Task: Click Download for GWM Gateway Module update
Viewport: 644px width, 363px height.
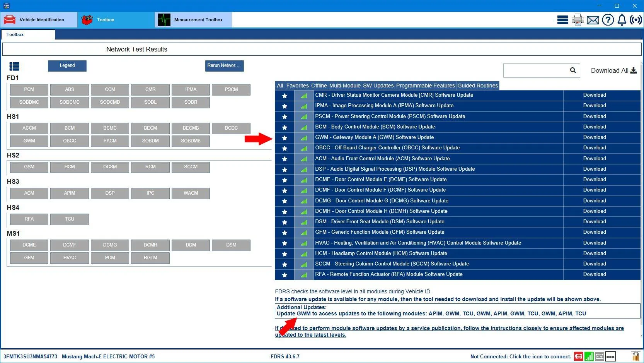Action: point(595,137)
